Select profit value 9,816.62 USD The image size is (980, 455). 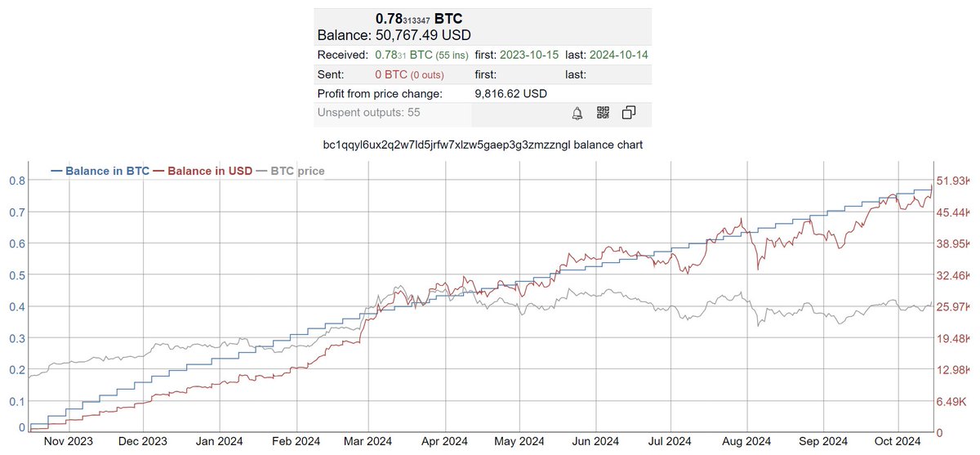tap(510, 93)
